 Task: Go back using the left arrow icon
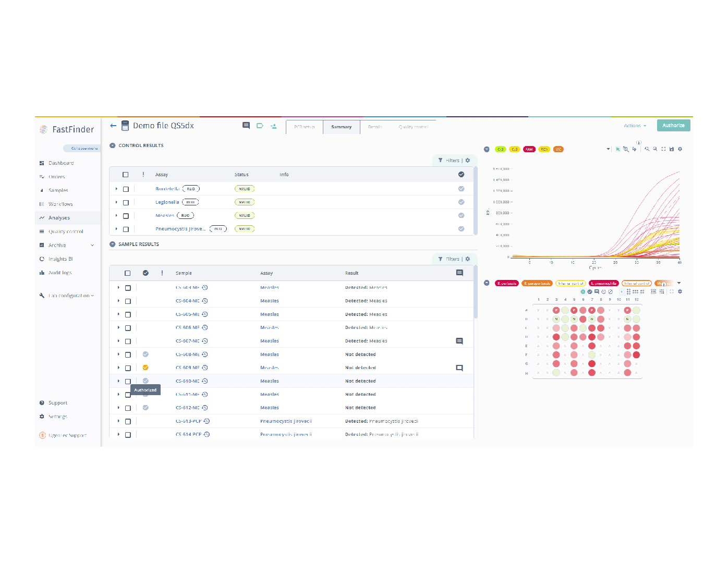(x=113, y=126)
